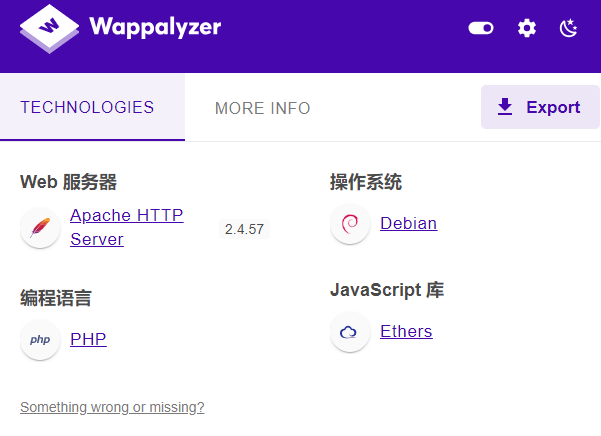Click the 'JavaScript 库' category heading

point(387,290)
